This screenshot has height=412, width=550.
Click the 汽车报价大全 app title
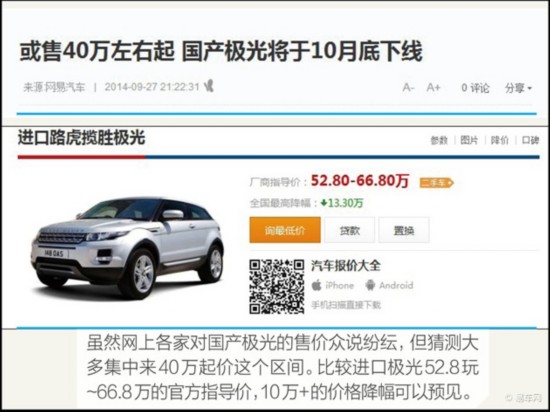[x=346, y=265]
